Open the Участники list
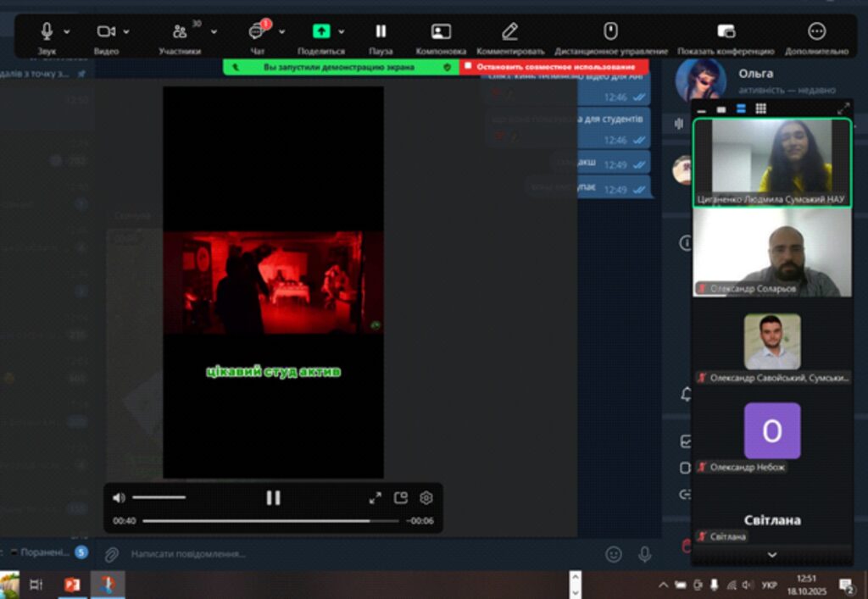Screen dimensions: 868x599 [x=180, y=32]
